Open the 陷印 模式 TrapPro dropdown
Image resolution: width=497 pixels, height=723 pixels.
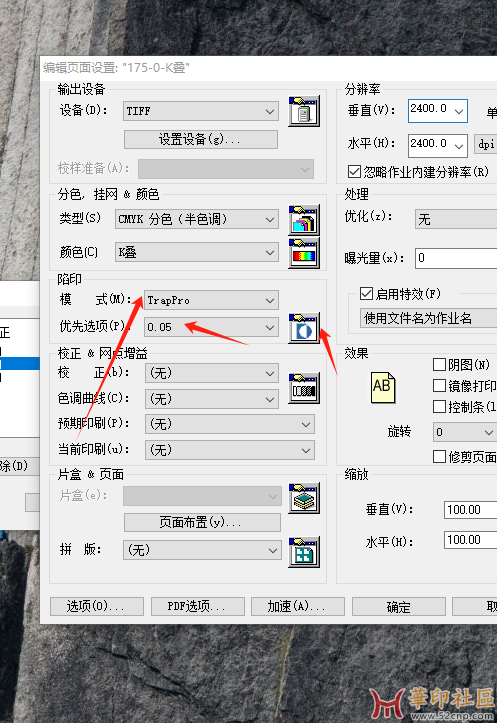[x=211, y=300]
